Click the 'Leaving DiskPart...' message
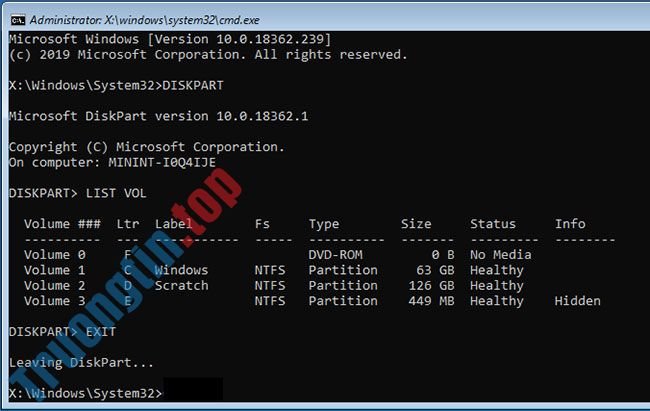The height and width of the screenshot is (411, 650). coord(81,363)
